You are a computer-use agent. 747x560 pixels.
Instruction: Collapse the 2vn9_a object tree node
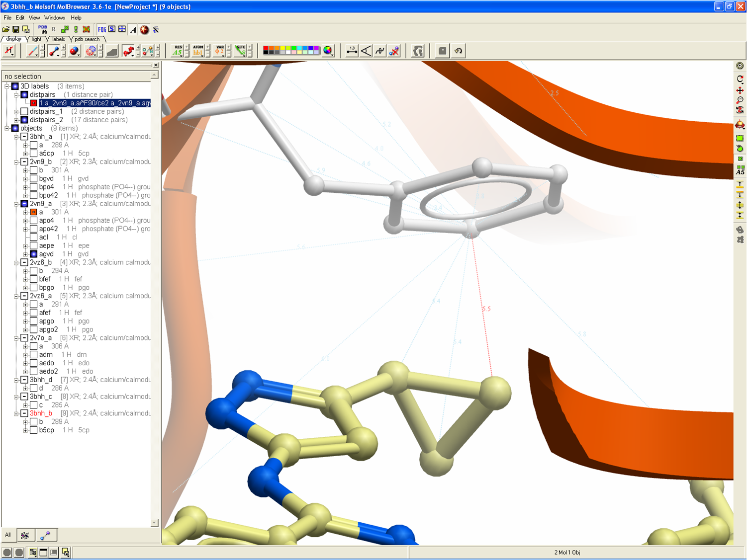coord(16,204)
